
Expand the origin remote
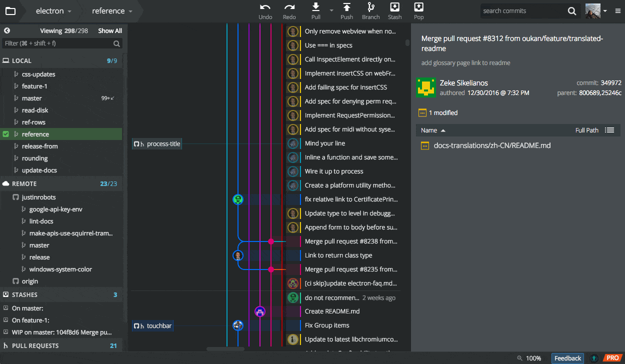(x=30, y=281)
